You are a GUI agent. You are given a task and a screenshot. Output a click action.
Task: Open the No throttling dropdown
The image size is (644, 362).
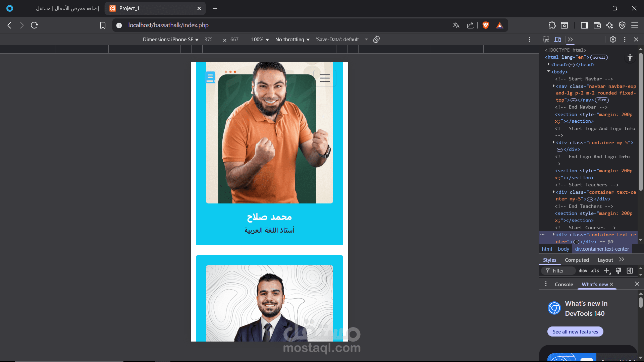click(x=292, y=40)
